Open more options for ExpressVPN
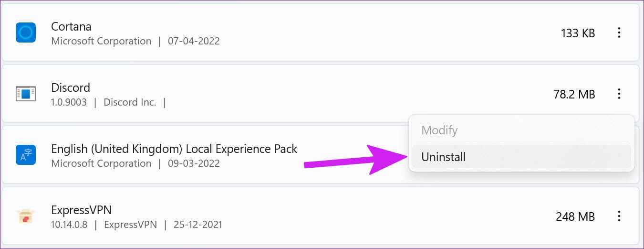Screen dimensions: 644x249 (x=619, y=216)
